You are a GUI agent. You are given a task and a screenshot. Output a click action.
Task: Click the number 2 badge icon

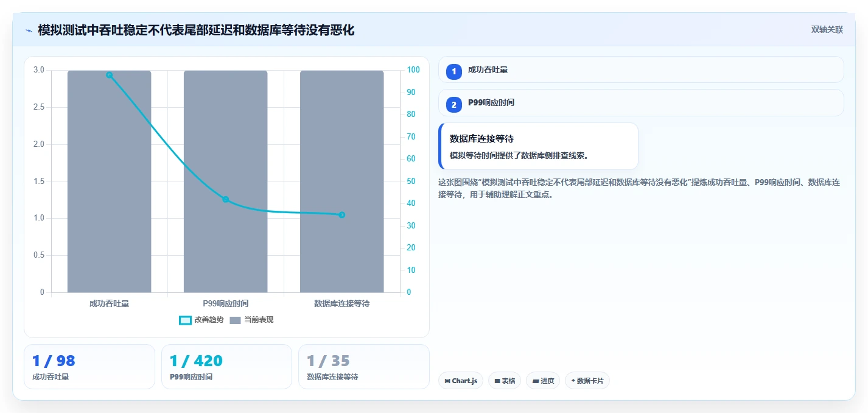point(453,105)
